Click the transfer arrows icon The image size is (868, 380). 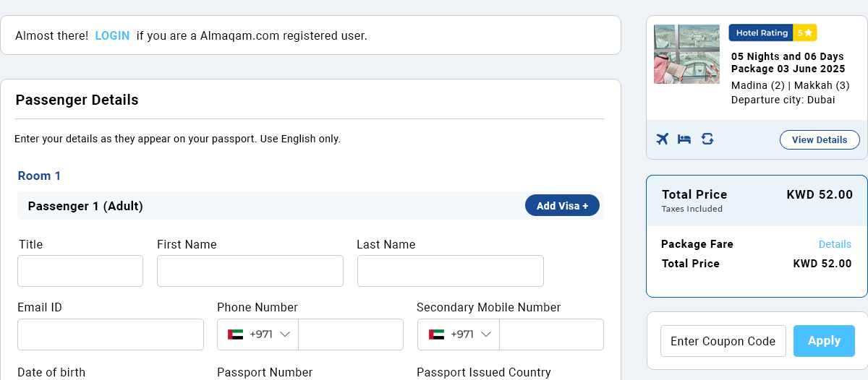(707, 139)
